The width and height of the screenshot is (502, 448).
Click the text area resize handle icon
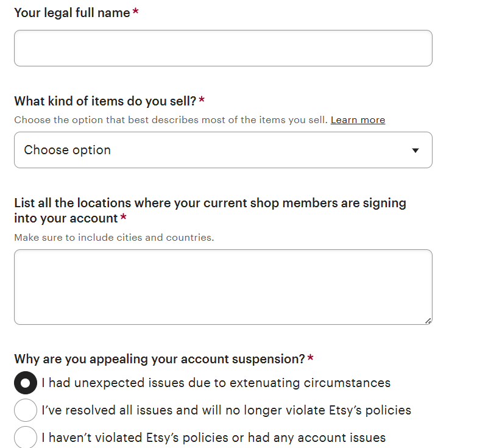[428, 321]
